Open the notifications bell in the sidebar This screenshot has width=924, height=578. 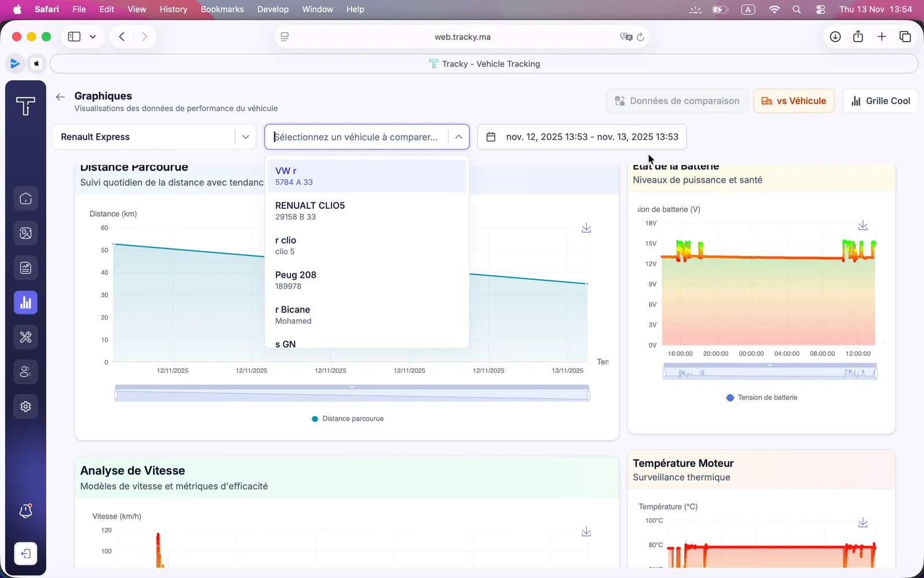coord(25,511)
